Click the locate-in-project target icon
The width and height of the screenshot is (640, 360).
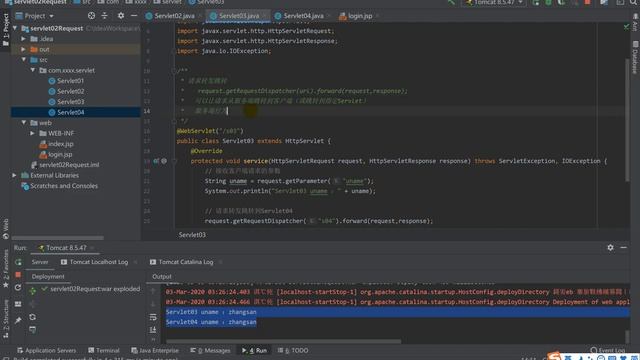click(91, 16)
